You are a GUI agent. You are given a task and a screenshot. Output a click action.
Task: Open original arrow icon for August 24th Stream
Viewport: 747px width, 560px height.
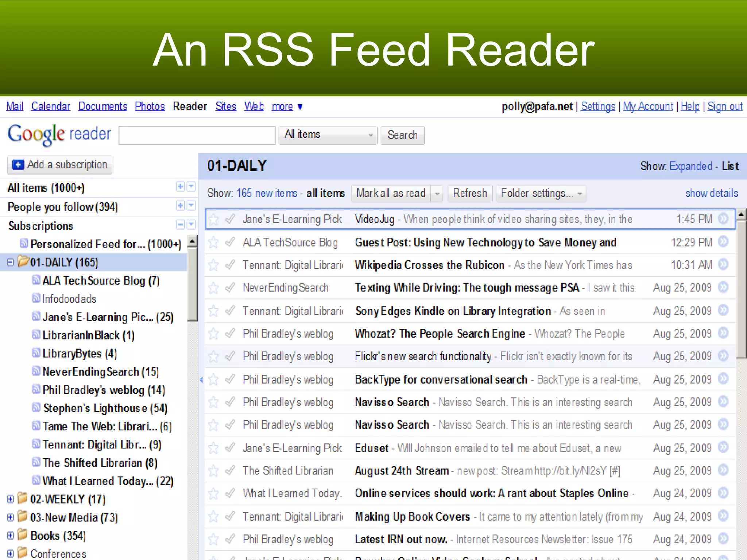coord(723,470)
